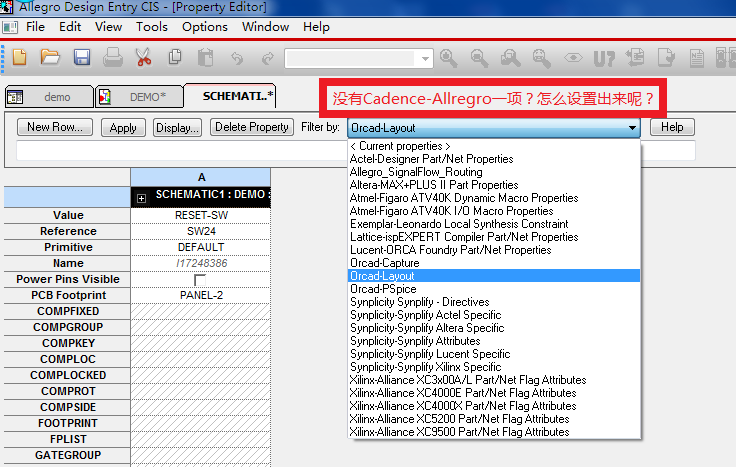The image size is (736, 467).
Task: Expand the SCHEMATIC1 : DEMO plus box
Action: (141, 198)
